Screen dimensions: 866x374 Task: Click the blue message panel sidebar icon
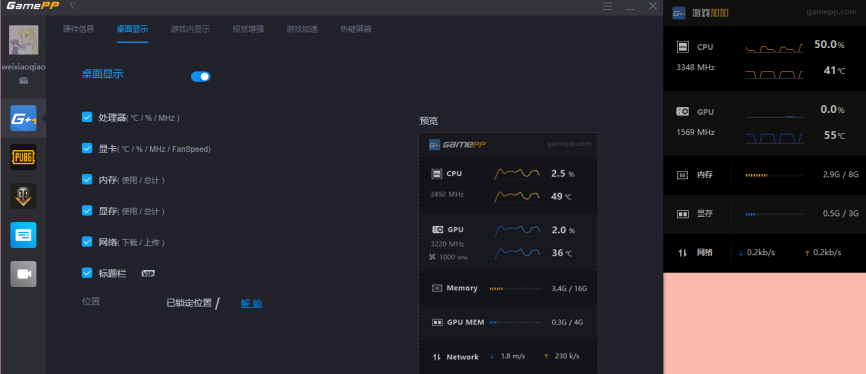23,235
